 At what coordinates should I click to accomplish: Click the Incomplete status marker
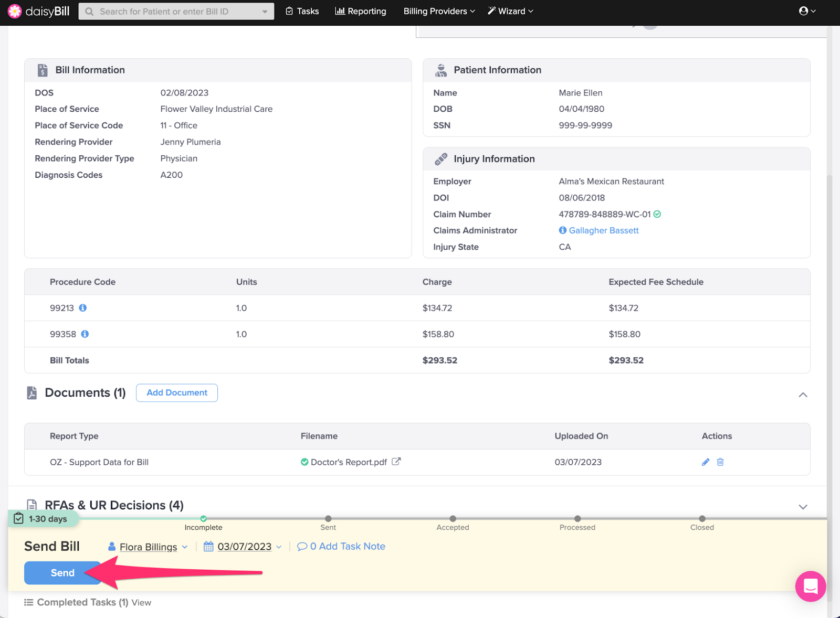[204, 519]
